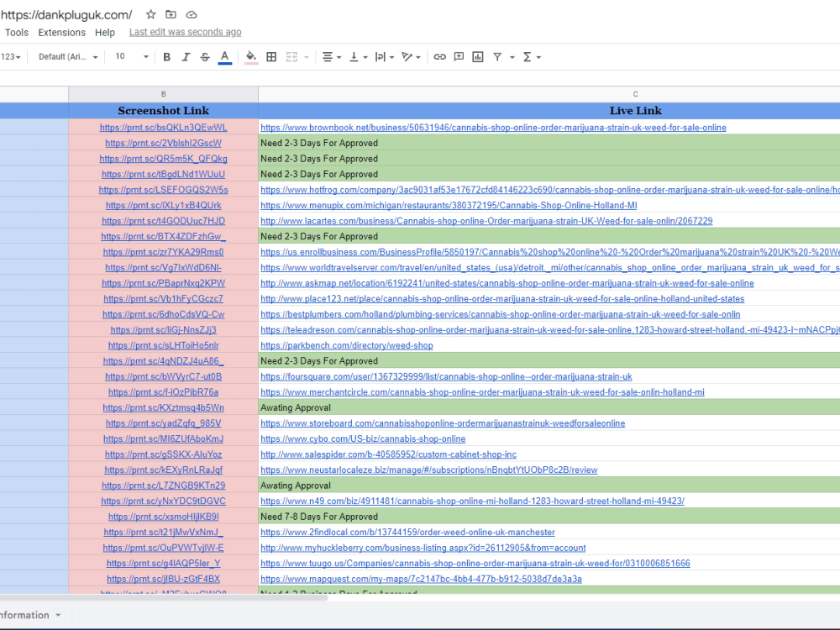Open the 'Last edit was seconds ago' history
The width and height of the screenshot is (840, 630).
(x=186, y=32)
